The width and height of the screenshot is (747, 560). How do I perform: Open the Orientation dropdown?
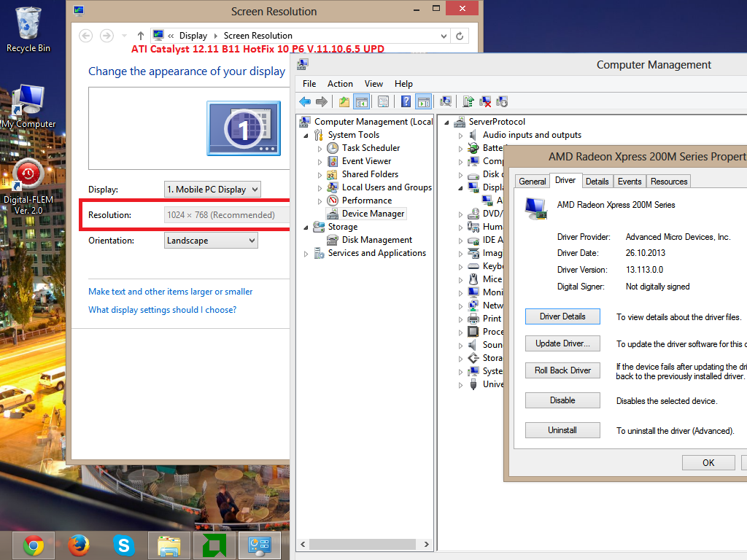pyautogui.click(x=211, y=241)
